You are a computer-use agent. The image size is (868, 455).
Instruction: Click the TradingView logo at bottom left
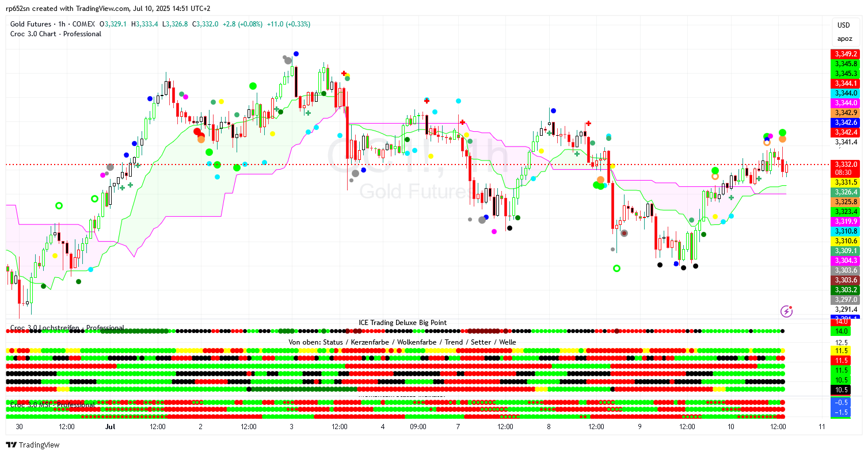click(x=32, y=445)
